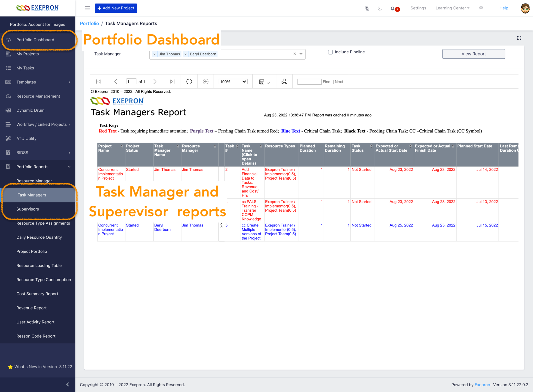Viewport: 533px width, 392px height.
Task: Go to previous report page
Action: [116, 81]
